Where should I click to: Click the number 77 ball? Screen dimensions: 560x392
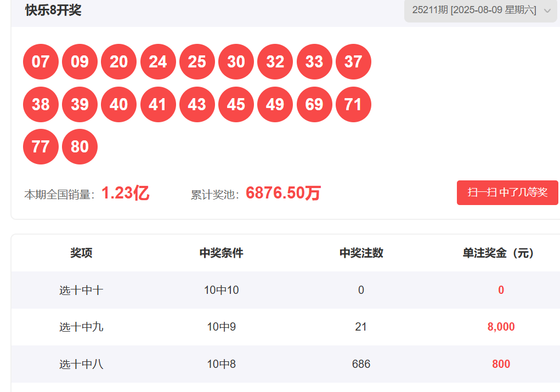[x=41, y=147]
